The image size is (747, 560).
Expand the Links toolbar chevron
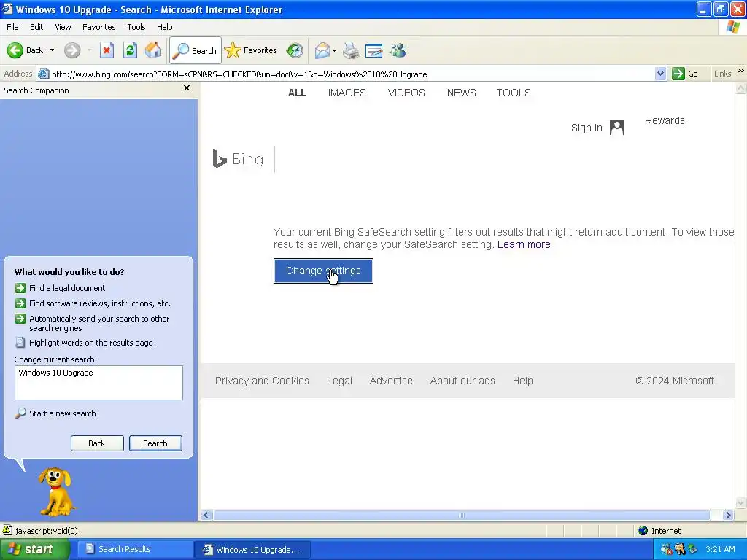(x=741, y=71)
